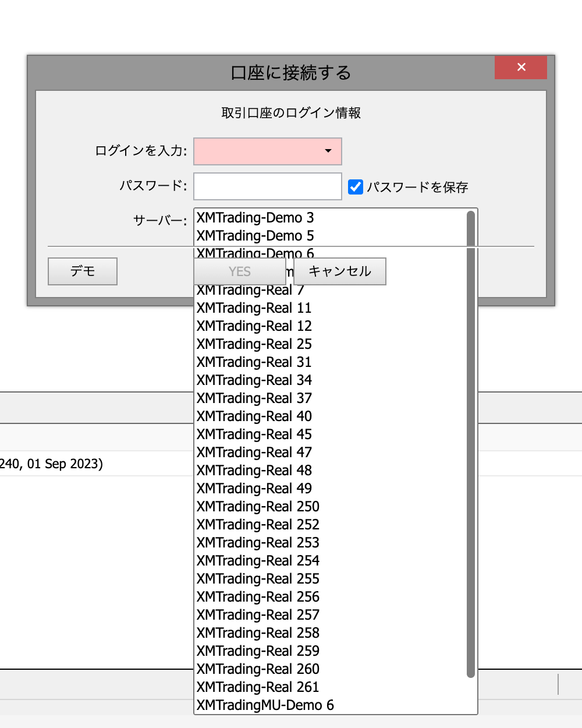Select XMTrading-Real 40 server
The image size is (582, 728).
tap(331, 416)
